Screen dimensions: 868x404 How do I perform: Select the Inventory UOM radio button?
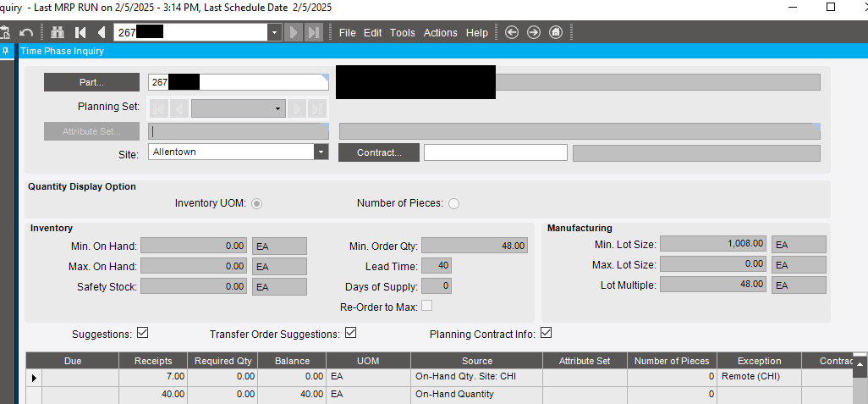pyautogui.click(x=256, y=203)
